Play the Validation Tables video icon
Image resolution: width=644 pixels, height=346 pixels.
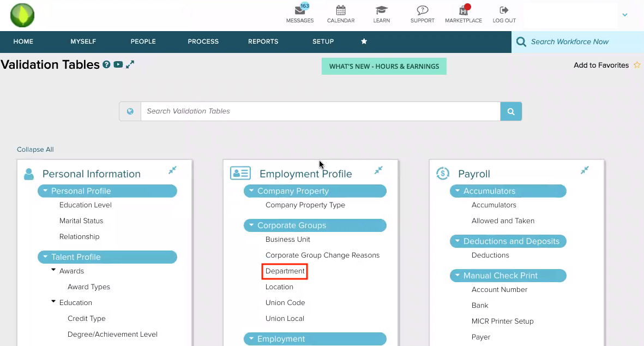118,64
